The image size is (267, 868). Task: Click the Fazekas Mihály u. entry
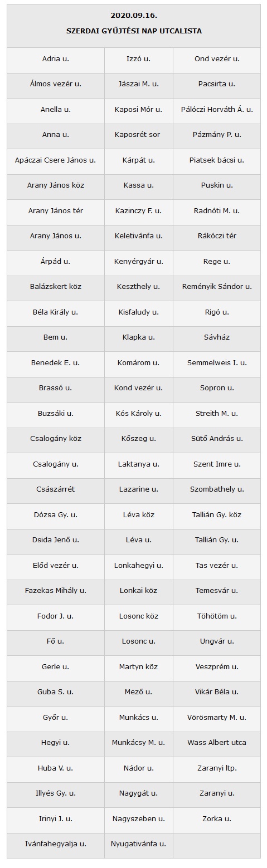56,590
